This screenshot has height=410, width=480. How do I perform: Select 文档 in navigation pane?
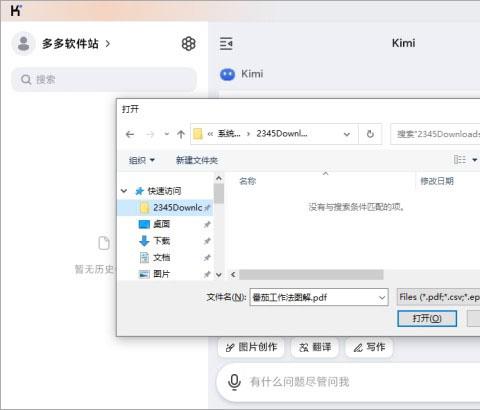click(161, 257)
